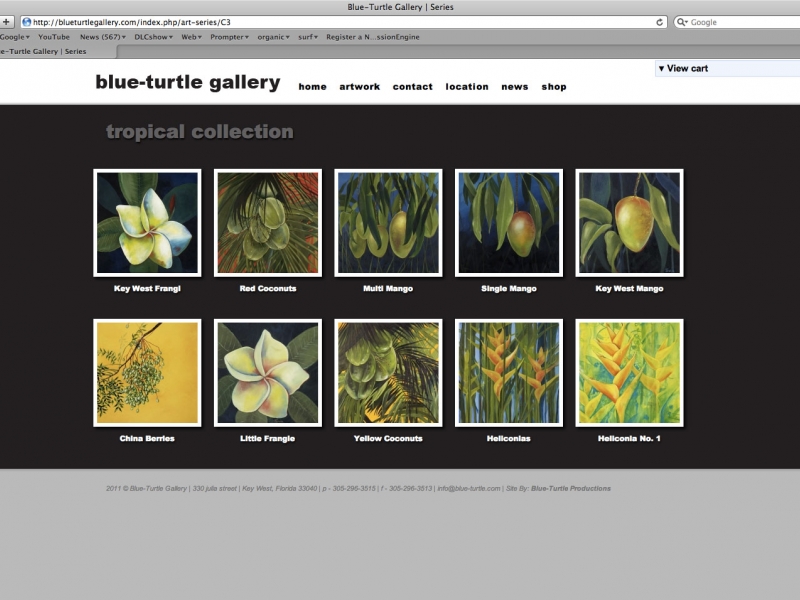Open the Heliconia No. 1 painting thumbnail
The image size is (800, 600).
[629, 373]
